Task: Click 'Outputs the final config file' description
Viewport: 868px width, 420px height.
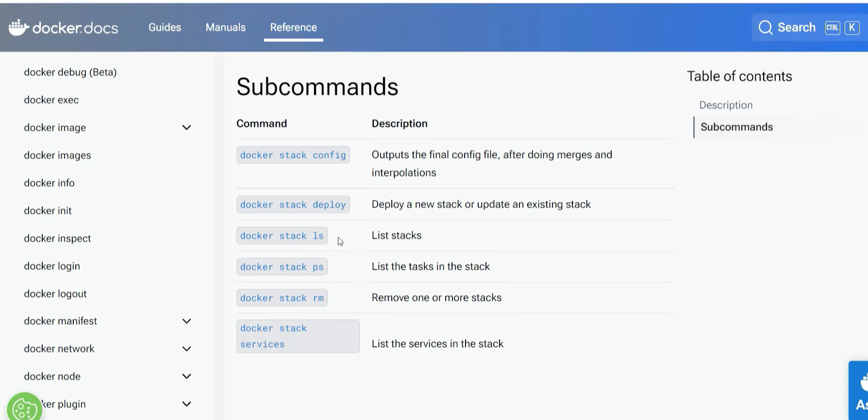Action: [492, 164]
